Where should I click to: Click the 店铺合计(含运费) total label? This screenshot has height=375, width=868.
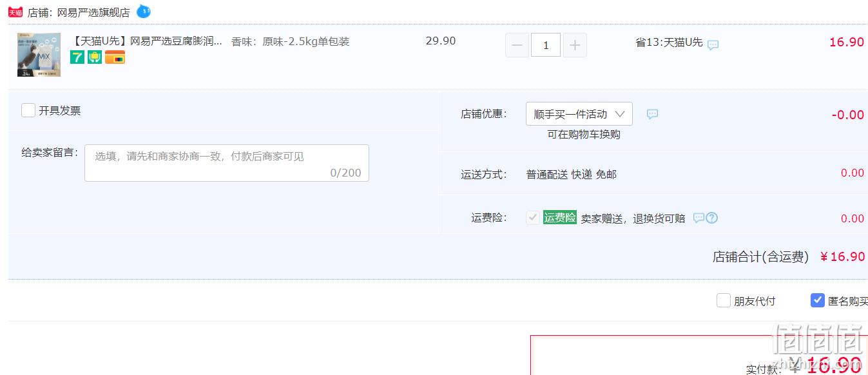pyautogui.click(x=760, y=257)
